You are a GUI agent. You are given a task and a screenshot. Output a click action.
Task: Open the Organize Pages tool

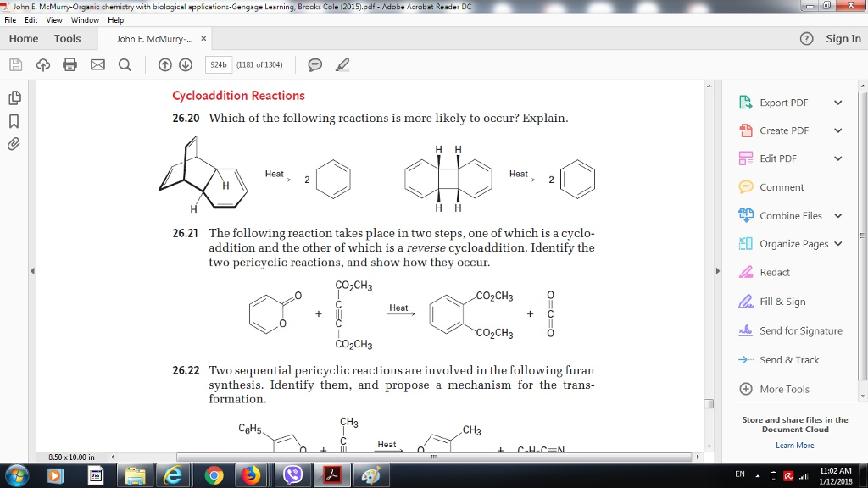[793, 244]
